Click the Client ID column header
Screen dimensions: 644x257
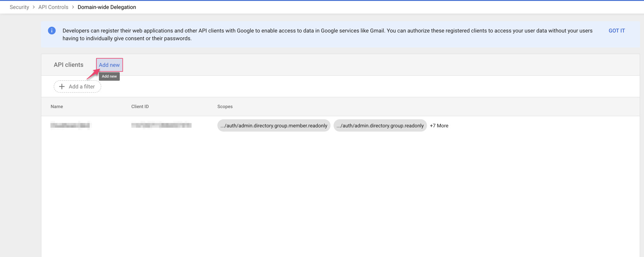coord(140,107)
